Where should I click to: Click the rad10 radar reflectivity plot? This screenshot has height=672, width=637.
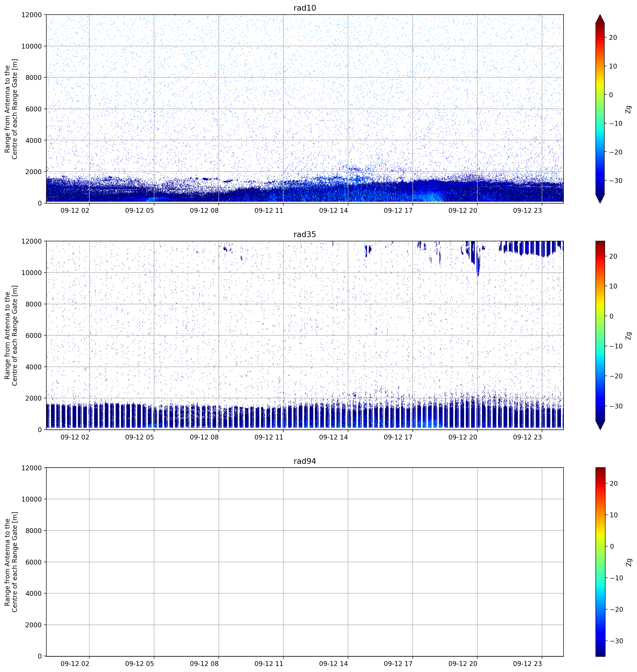click(x=304, y=109)
